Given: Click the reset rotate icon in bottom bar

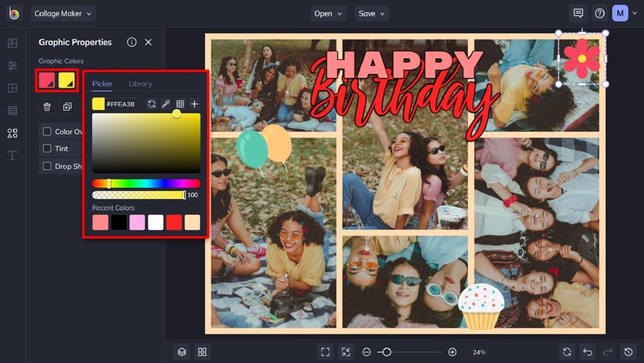Looking at the screenshot, I should pyautogui.click(x=567, y=352).
